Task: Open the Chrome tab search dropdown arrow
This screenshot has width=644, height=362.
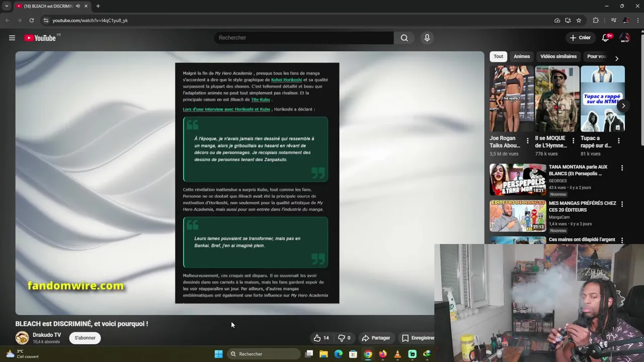Action: [7, 6]
